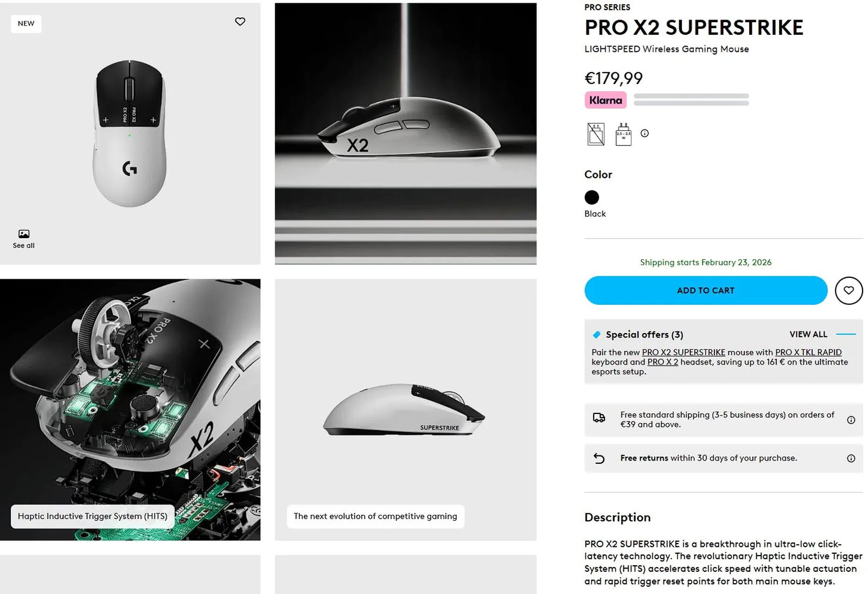The width and height of the screenshot is (868, 594).
Task: Open the See all gallery icon
Action: [23, 239]
